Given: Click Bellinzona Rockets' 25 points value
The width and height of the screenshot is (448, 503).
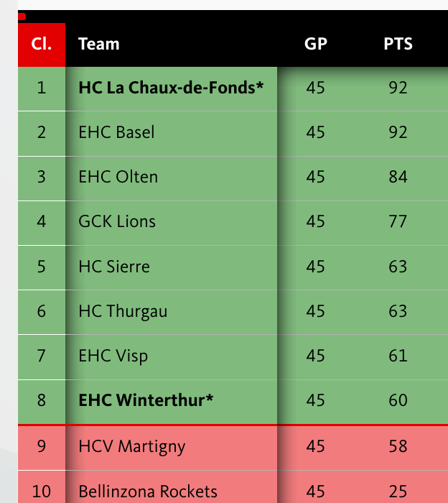Looking at the screenshot, I should coord(398,492).
